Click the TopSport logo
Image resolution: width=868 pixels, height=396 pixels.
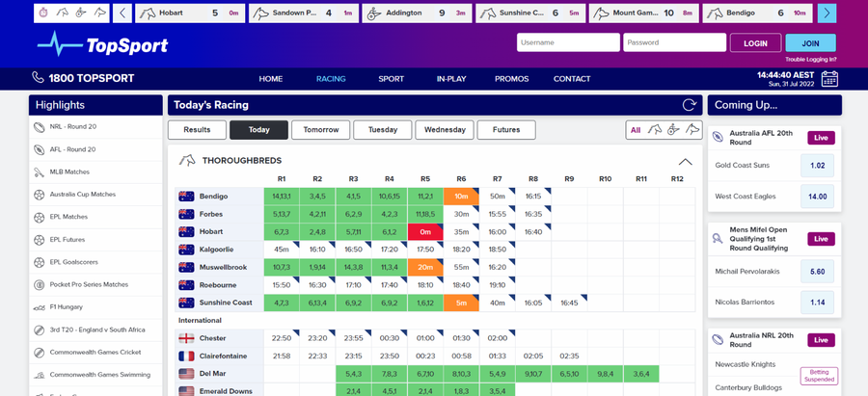click(x=103, y=44)
